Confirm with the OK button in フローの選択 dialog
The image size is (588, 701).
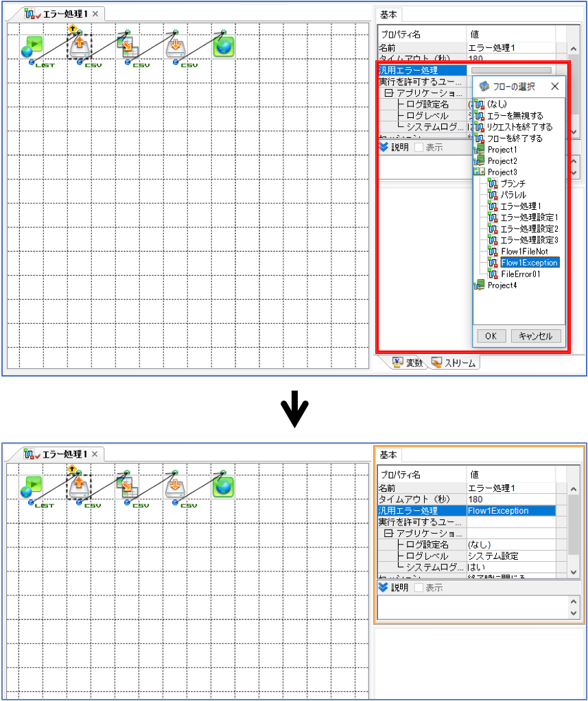click(x=491, y=335)
